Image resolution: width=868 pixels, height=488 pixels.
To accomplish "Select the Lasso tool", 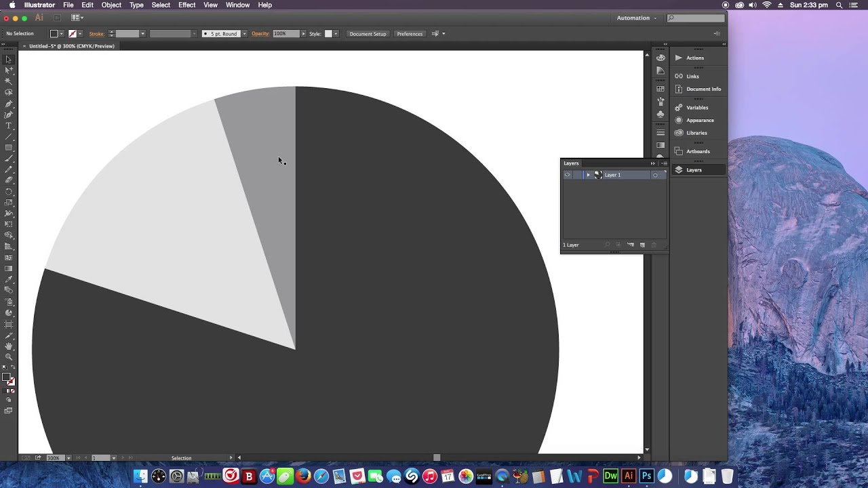I will 9,92.
